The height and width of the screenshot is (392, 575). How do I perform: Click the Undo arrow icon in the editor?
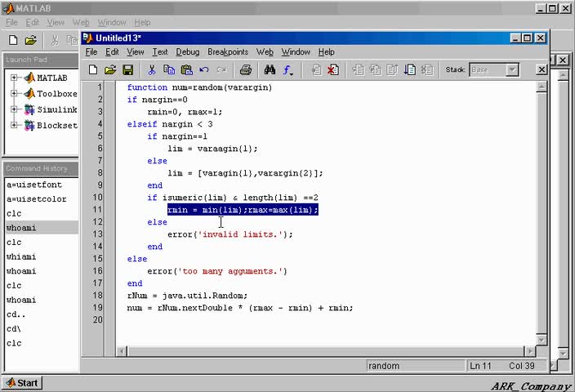204,69
